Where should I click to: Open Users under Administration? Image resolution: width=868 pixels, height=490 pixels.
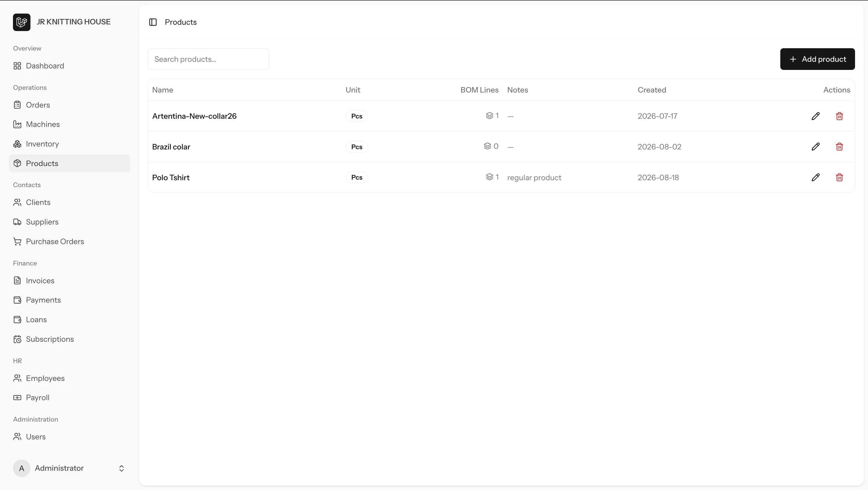click(x=69, y=437)
